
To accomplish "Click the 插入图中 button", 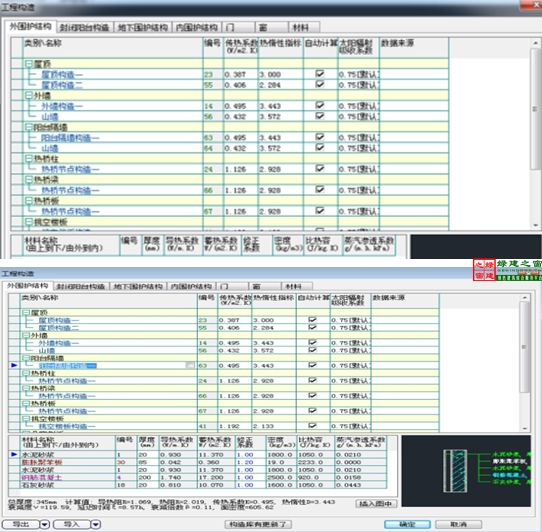I will click(x=376, y=504).
